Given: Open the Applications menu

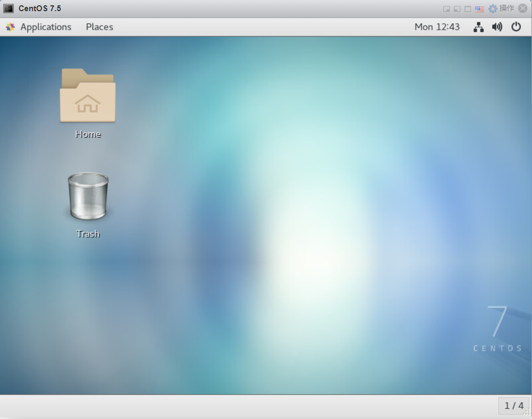Looking at the screenshot, I should coord(46,27).
